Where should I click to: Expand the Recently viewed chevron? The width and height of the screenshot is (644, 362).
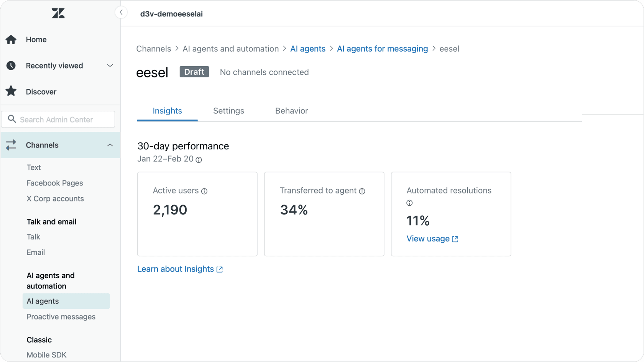[110, 66]
